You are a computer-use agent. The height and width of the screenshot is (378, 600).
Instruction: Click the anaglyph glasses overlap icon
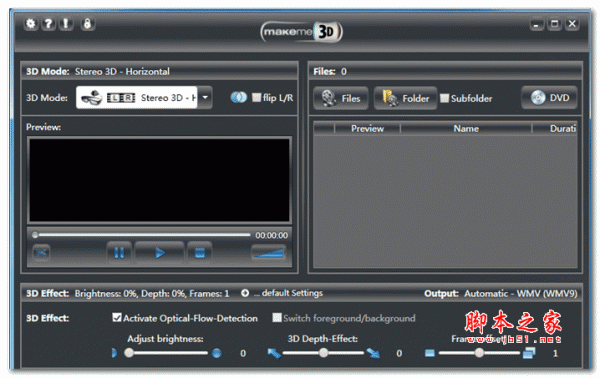[239, 98]
